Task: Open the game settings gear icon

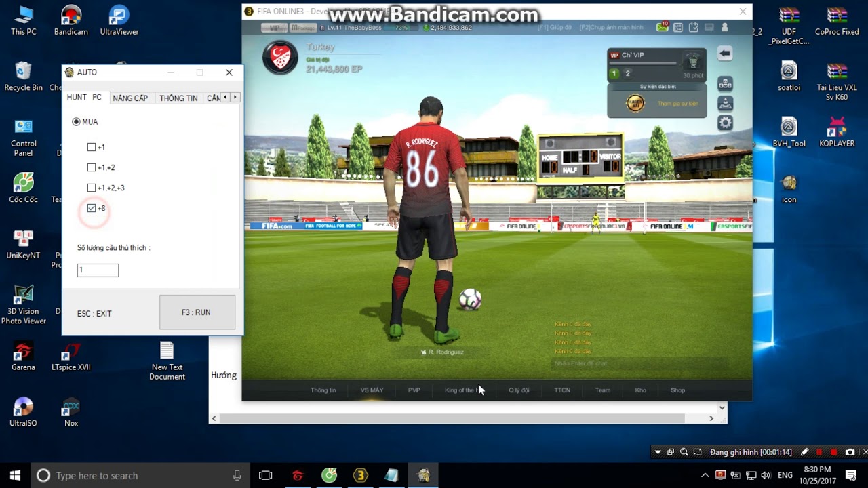Action: (x=725, y=123)
